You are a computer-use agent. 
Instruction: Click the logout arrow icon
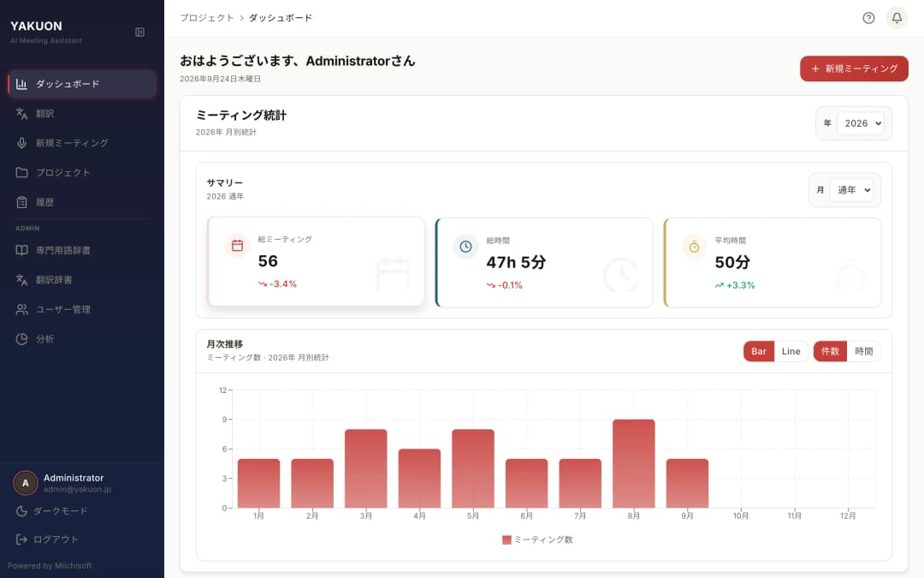pyautogui.click(x=21, y=539)
